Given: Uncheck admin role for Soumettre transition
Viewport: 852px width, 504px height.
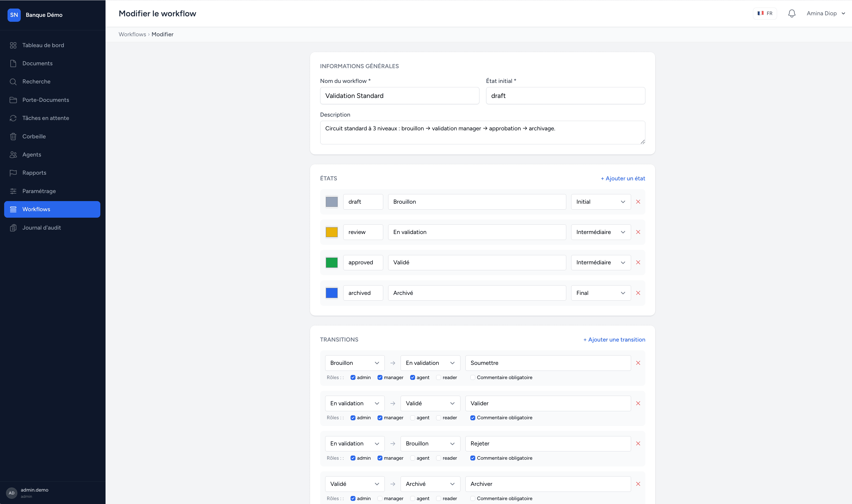Looking at the screenshot, I should click(x=353, y=377).
